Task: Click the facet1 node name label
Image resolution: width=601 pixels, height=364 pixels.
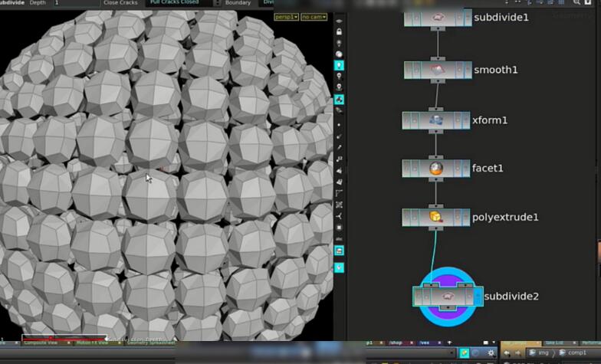Action: coord(488,169)
